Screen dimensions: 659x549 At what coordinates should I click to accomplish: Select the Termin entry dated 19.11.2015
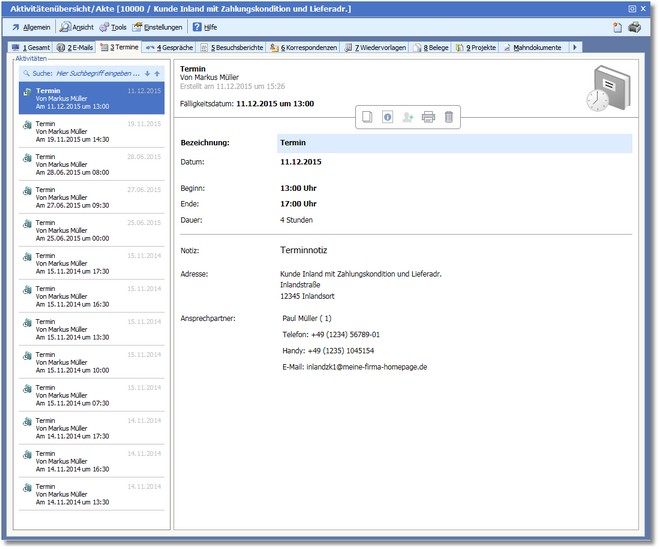coord(90,132)
